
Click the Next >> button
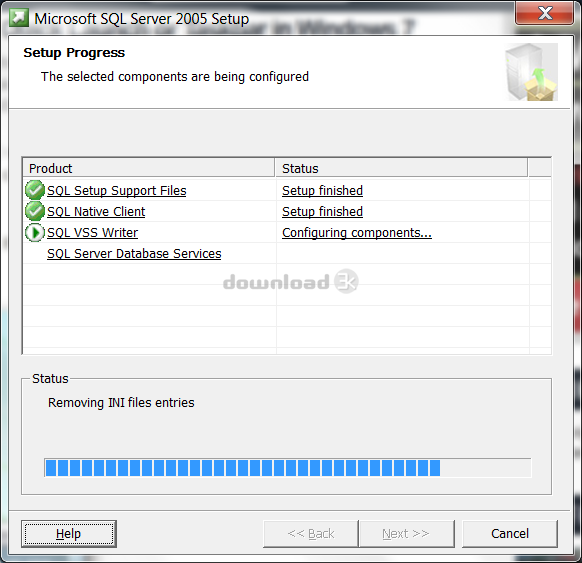tap(406, 534)
